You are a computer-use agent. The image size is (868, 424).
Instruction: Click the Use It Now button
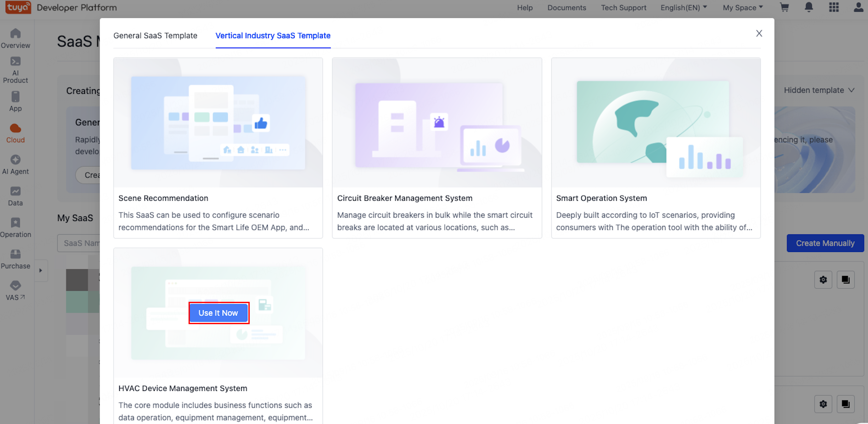(x=218, y=313)
